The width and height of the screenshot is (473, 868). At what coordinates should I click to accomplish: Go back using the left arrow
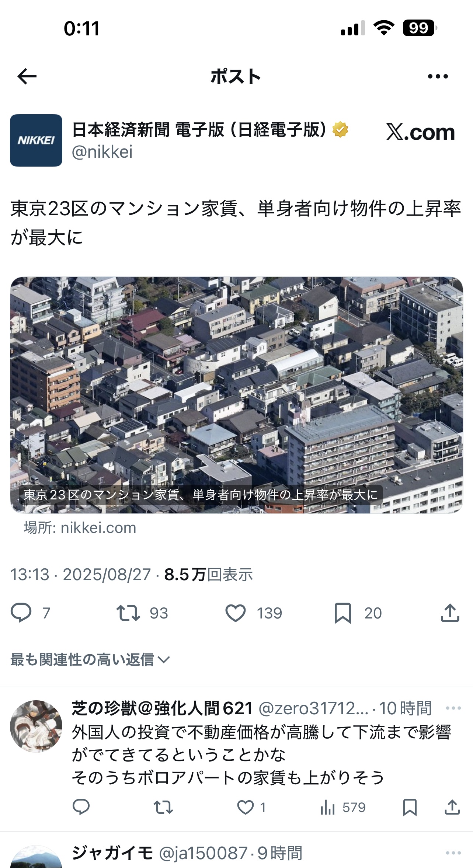[x=27, y=76]
